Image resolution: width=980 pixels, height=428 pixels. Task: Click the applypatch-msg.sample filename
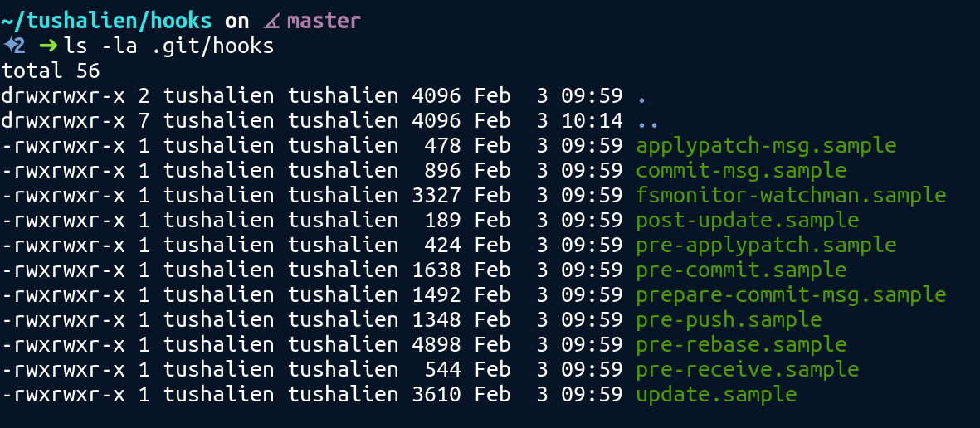click(766, 146)
